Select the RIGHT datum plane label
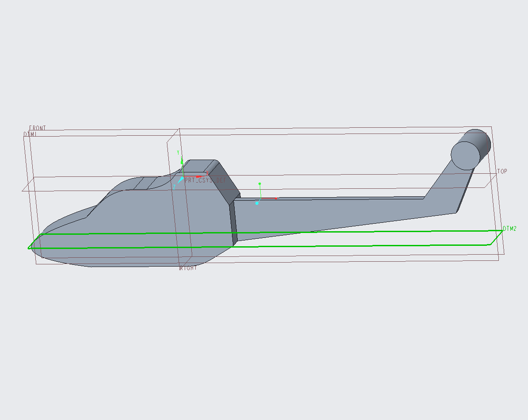This screenshot has height=420, width=528. (188, 268)
